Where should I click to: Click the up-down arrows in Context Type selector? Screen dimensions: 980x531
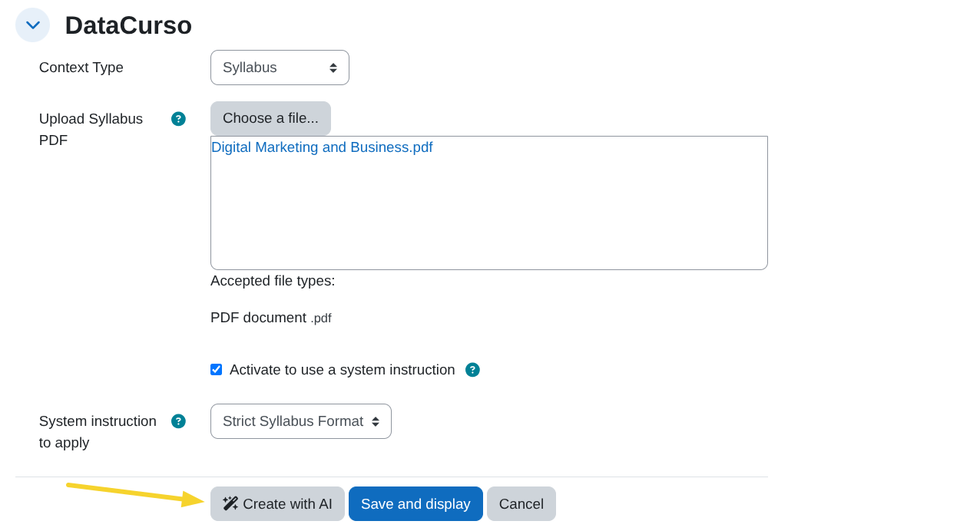pos(335,68)
